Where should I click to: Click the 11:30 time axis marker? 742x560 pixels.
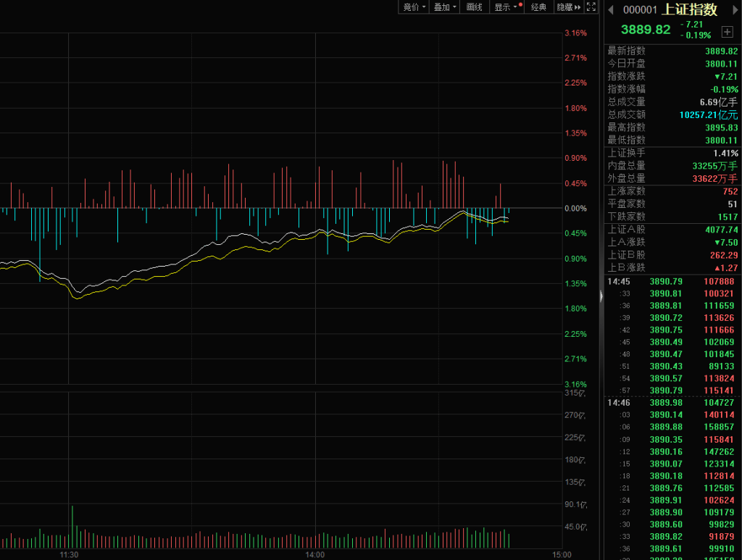point(69,554)
